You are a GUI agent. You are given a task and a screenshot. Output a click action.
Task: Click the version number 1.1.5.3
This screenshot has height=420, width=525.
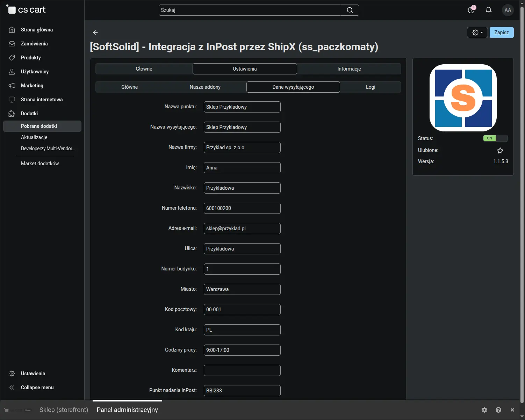point(501,161)
